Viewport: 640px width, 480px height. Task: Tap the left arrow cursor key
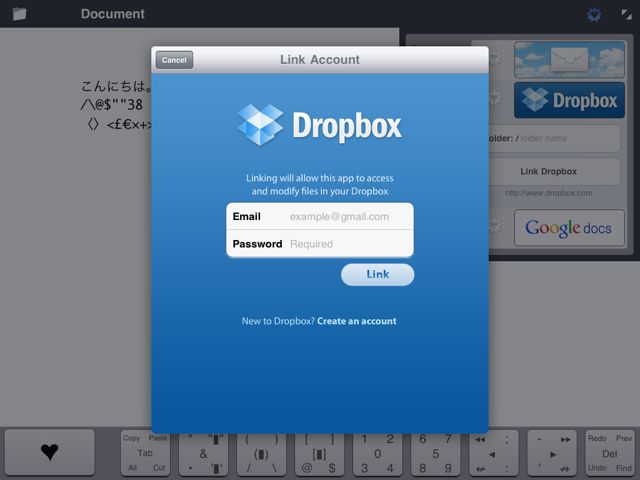(x=493, y=453)
